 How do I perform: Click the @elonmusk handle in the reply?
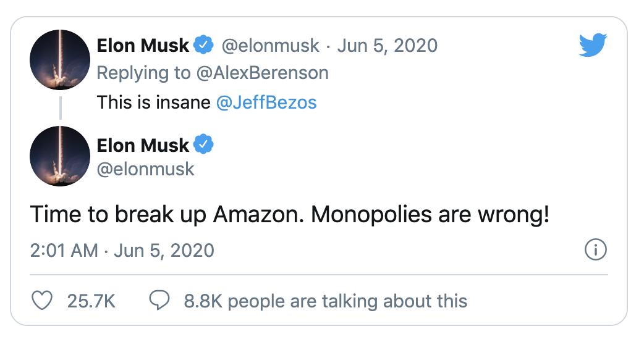coord(270,45)
